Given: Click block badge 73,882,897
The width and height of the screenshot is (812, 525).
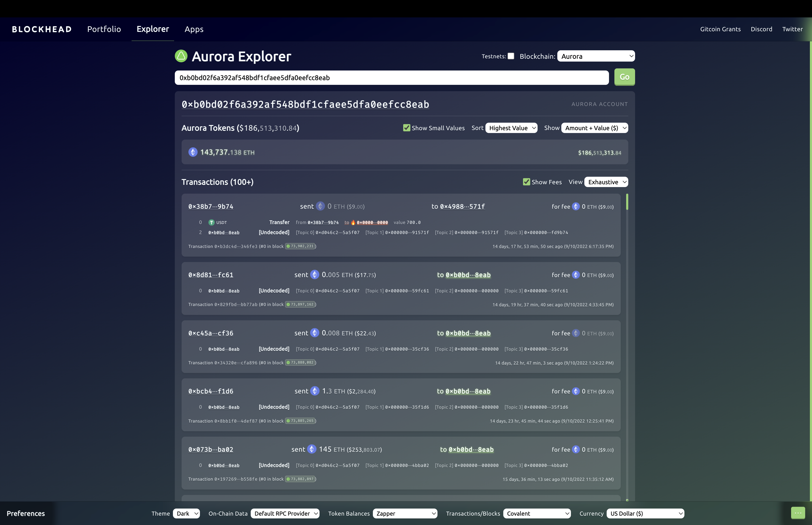Looking at the screenshot, I should pos(300,479).
